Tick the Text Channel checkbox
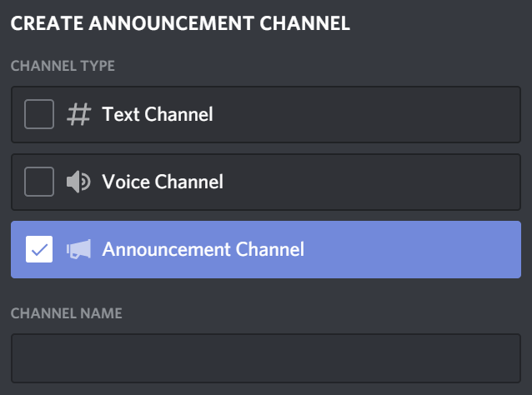The width and height of the screenshot is (532, 395). [x=39, y=114]
